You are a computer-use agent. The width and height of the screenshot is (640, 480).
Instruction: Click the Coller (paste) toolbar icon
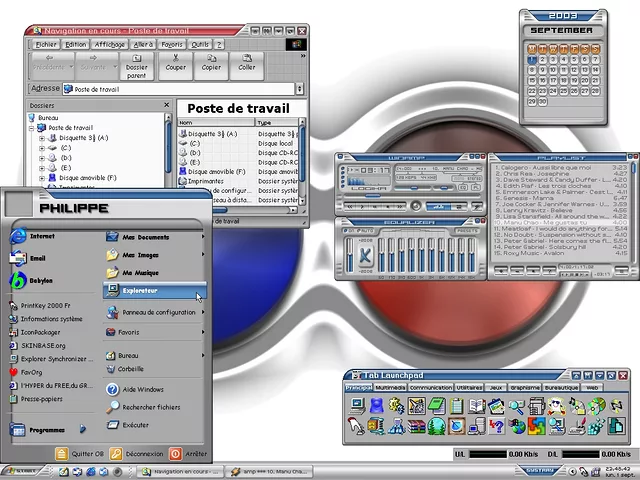(x=246, y=63)
